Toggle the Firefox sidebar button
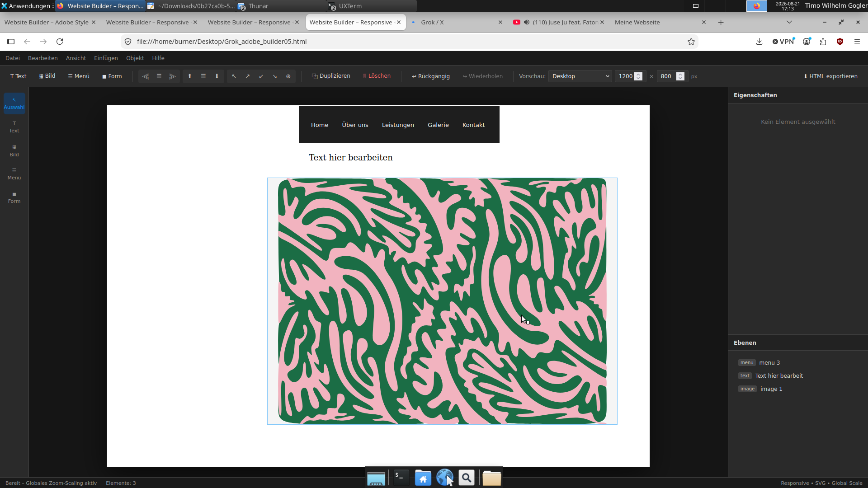The width and height of the screenshot is (868, 488). (x=11, y=42)
